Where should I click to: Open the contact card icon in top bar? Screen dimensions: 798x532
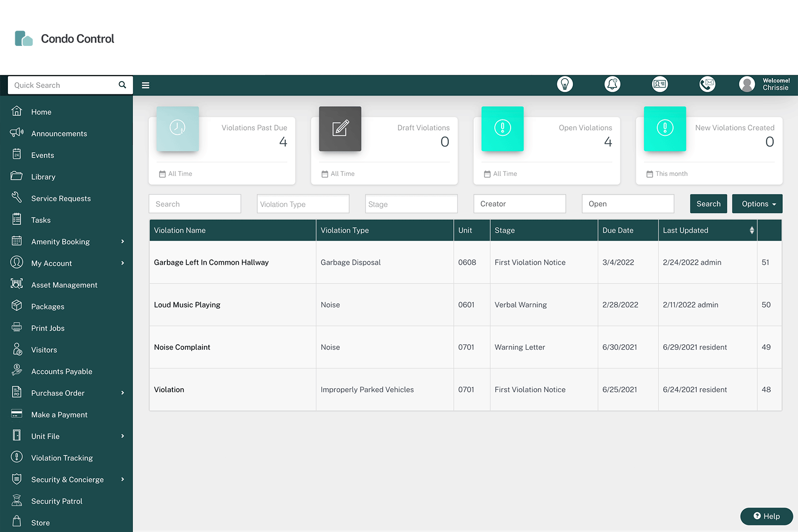point(660,84)
